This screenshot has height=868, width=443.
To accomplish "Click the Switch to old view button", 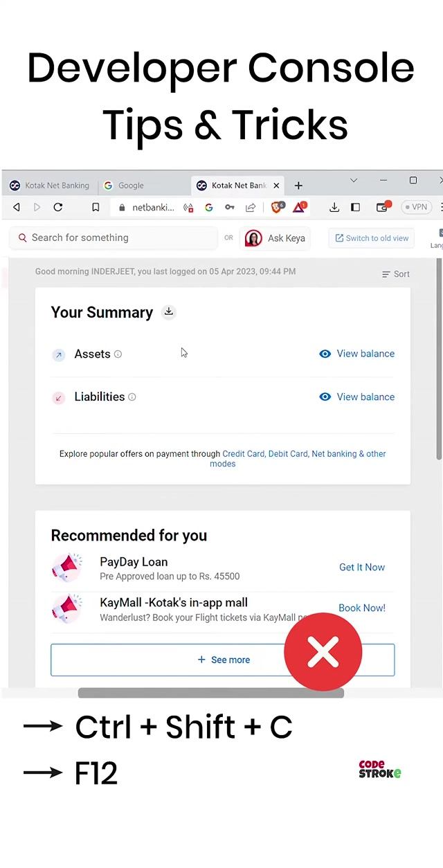I will 372,238.
